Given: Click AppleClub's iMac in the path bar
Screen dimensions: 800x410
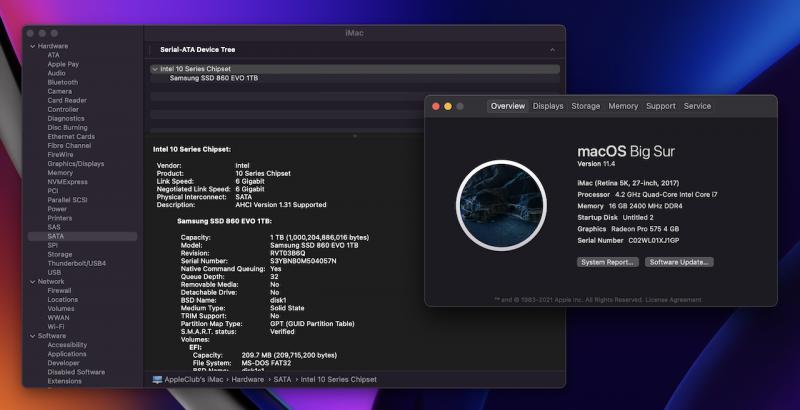Looking at the screenshot, I should tap(194, 379).
